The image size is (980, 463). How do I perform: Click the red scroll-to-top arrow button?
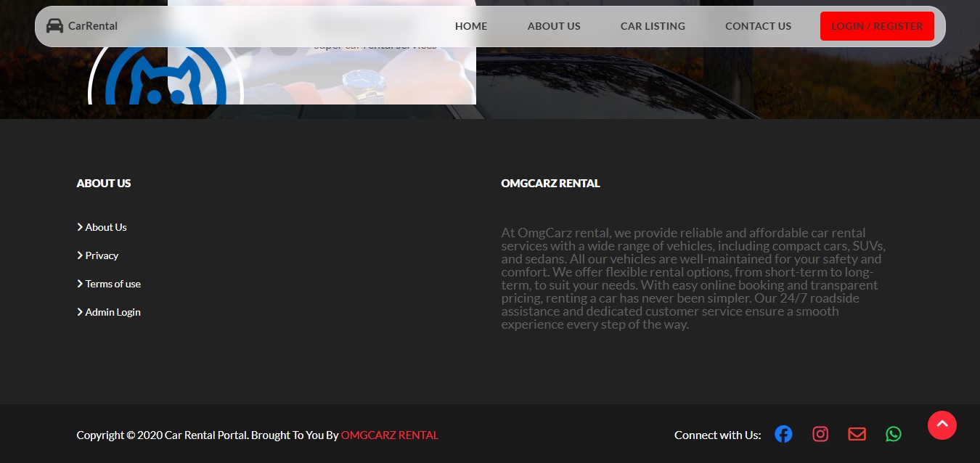(942, 425)
